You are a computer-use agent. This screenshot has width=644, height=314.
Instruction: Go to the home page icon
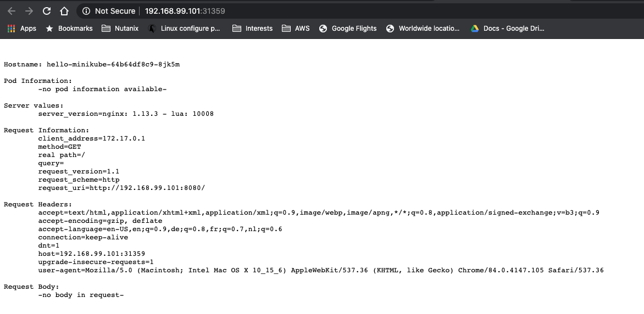[64, 11]
